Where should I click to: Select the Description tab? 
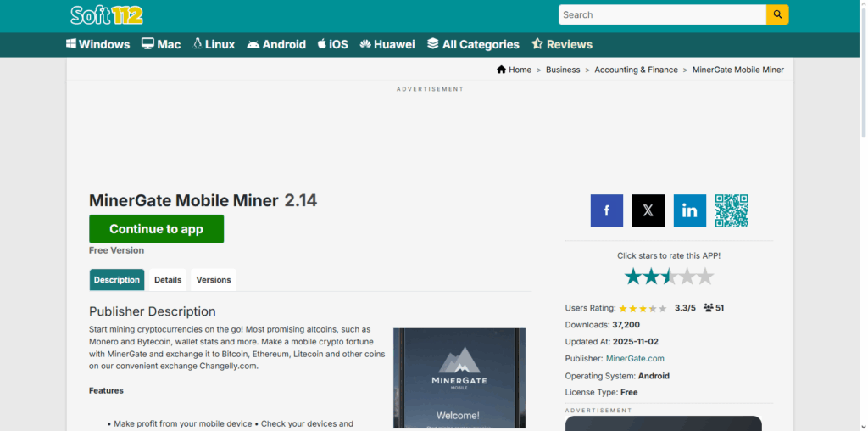[x=117, y=280]
